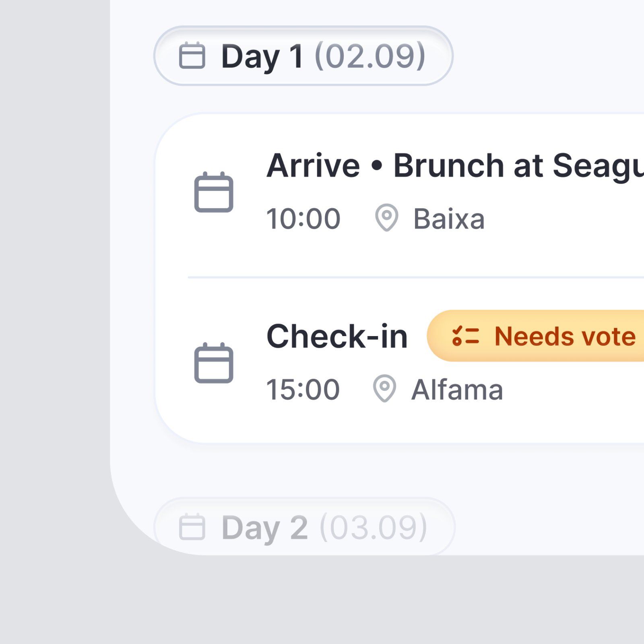Image resolution: width=644 pixels, height=644 pixels.
Task: Click the calendar icon beside Arrive • Brunch event
Action: coord(214,192)
